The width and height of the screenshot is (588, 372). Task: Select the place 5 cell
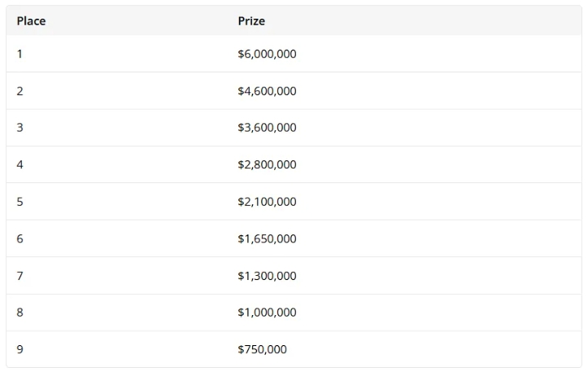coord(20,202)
